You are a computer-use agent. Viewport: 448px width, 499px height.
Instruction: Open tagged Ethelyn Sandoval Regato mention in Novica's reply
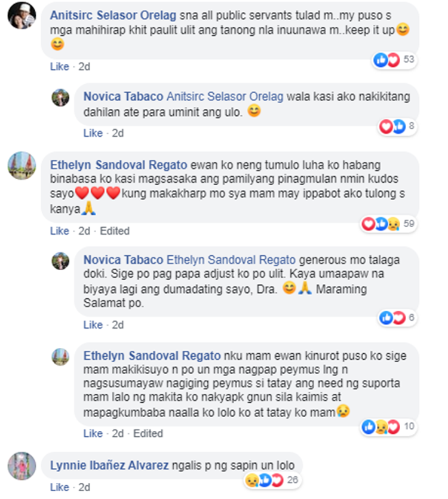(231, 260)
